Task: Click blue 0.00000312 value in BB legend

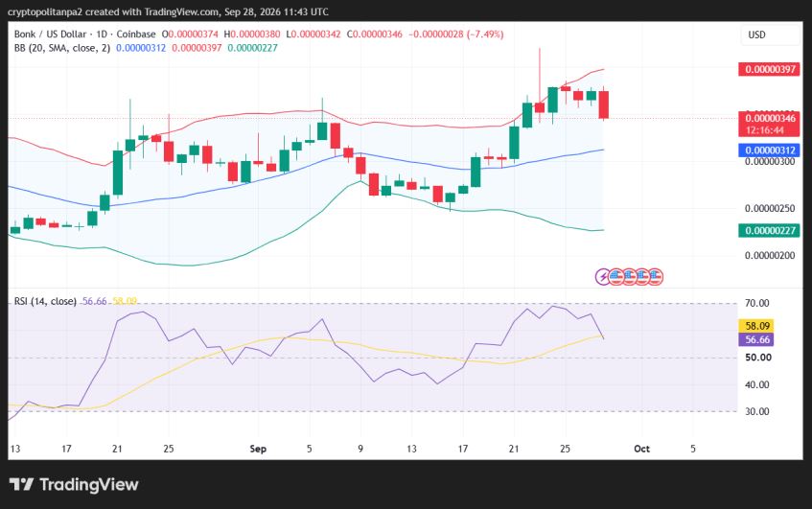Action: tap(141, 48)
